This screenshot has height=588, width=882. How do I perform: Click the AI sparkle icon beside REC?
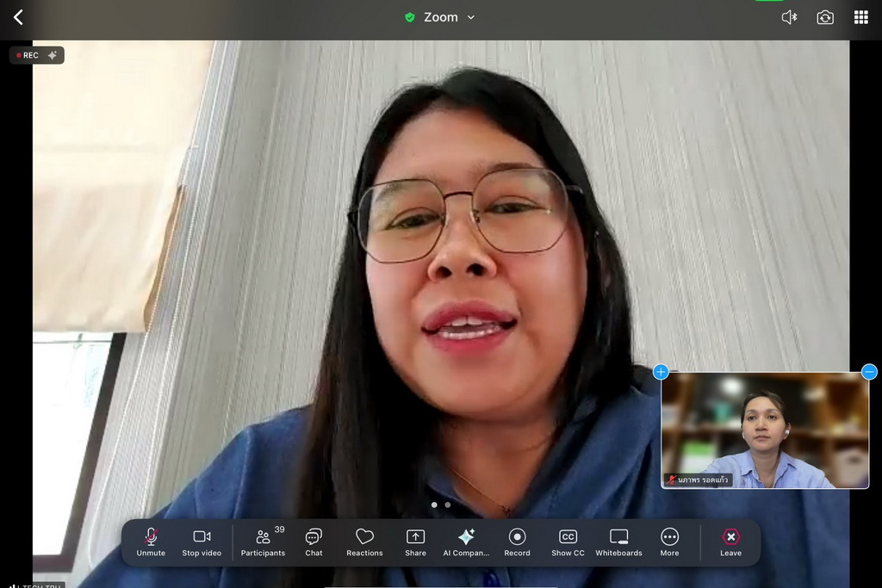coord(53,55)
